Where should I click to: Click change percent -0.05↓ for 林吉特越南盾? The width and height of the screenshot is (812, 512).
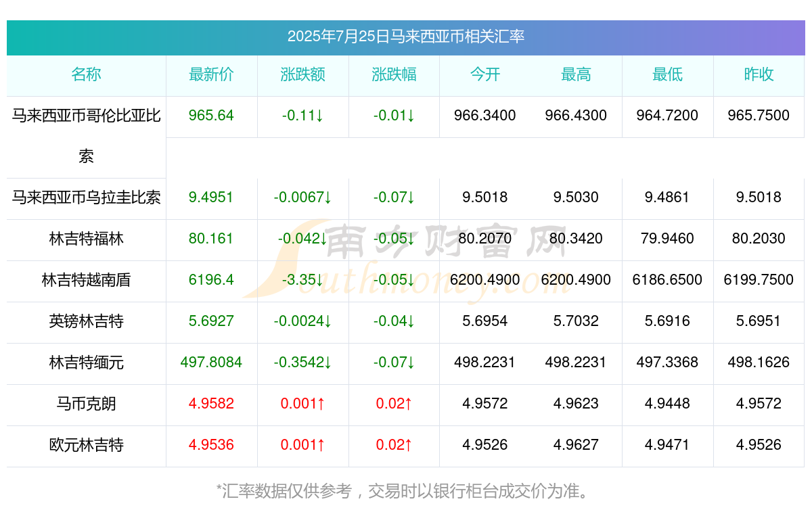coord(394,280)
